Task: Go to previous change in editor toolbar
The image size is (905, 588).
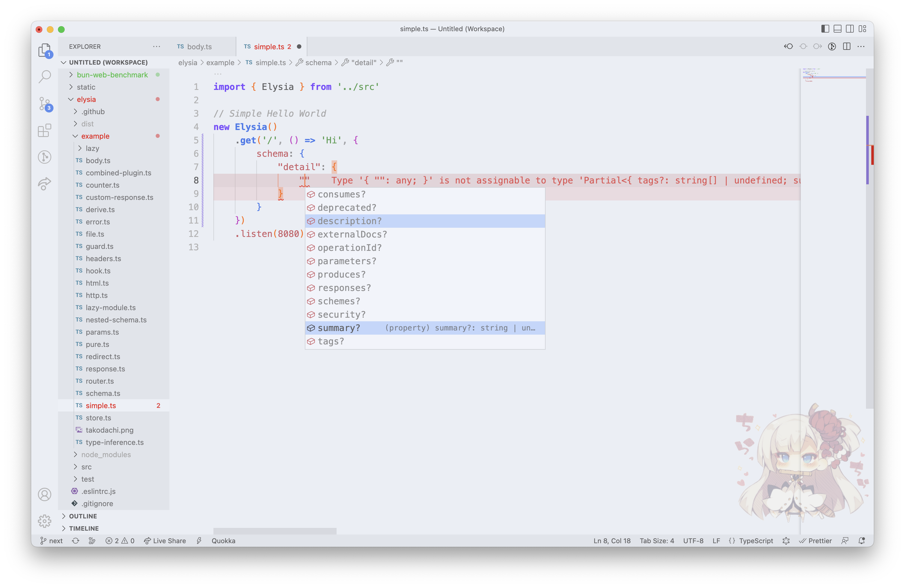Action: tap(788, 46)
